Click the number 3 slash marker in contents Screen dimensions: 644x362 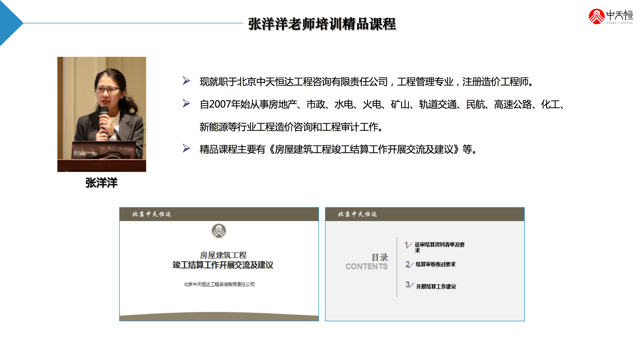tap(409, 285)
